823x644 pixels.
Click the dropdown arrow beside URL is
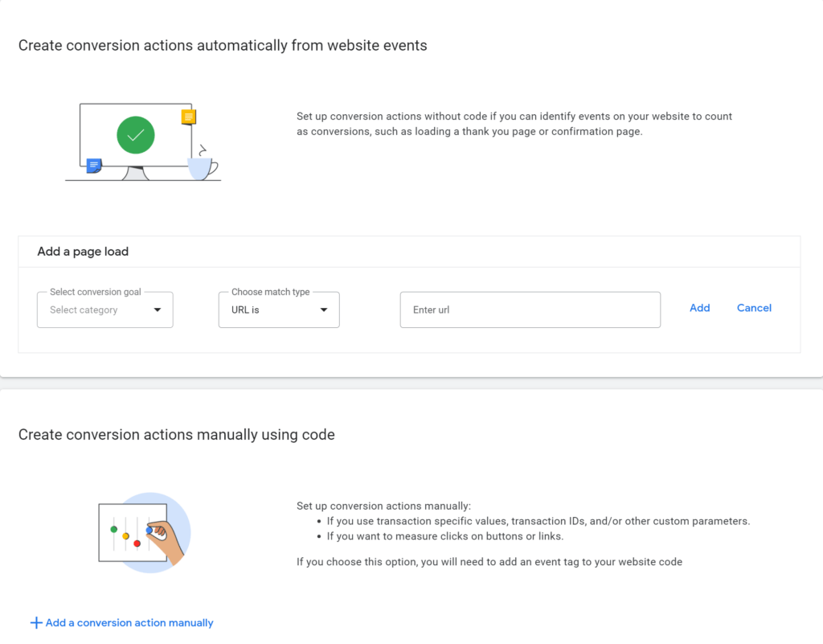click(323, 310)
